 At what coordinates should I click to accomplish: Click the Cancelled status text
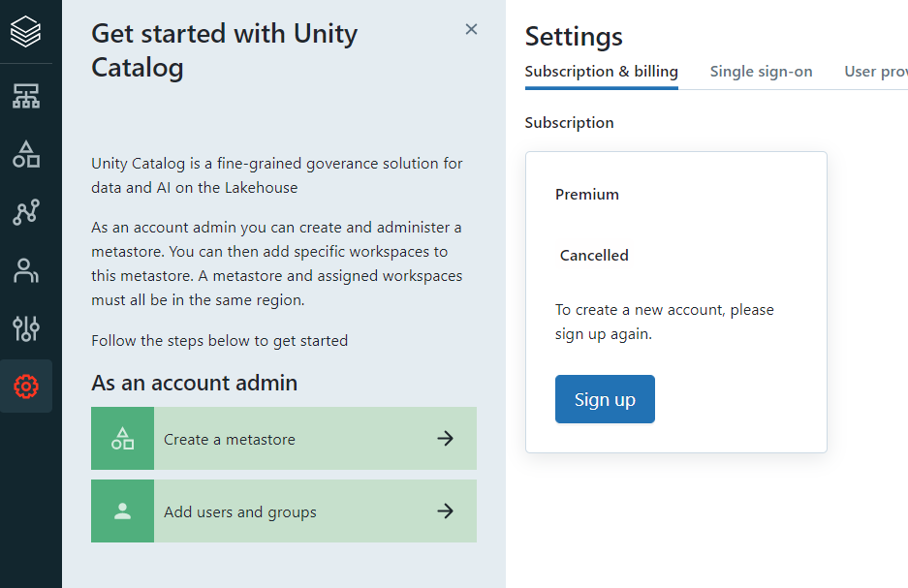(x=594, y=255)
